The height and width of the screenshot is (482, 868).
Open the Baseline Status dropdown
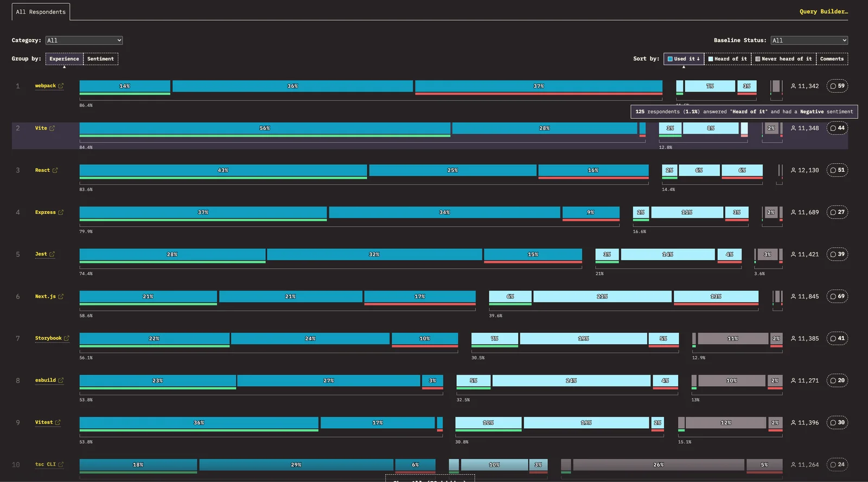(809, 40)
